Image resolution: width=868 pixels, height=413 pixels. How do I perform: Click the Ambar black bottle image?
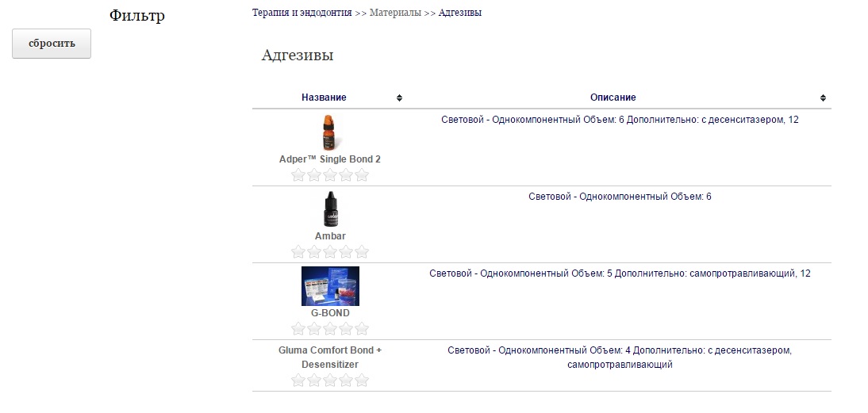coord(329,209)
